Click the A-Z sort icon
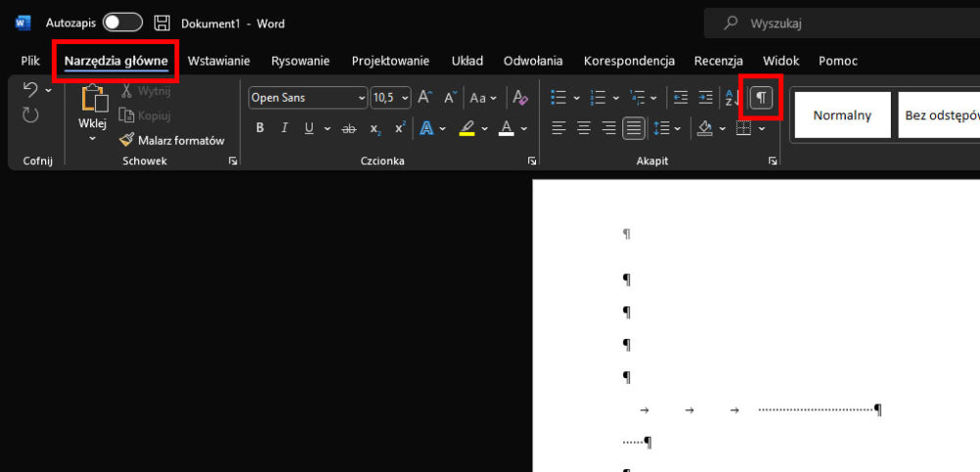980x472 pixels. pyautogui.click(x=732, y=97)
